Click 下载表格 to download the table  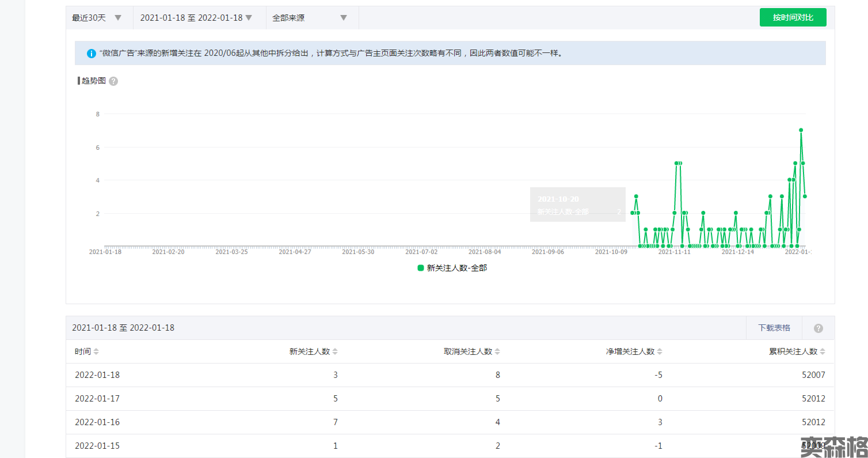[774, 328]
